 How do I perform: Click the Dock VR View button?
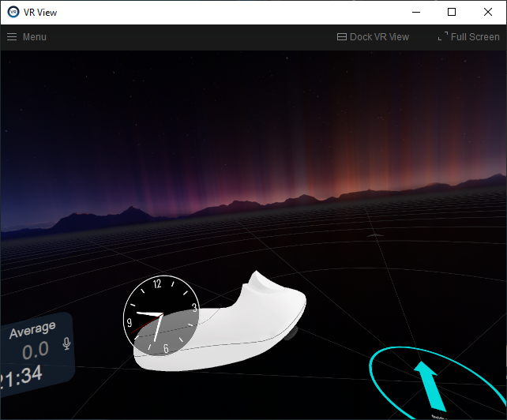coord(373,37)
